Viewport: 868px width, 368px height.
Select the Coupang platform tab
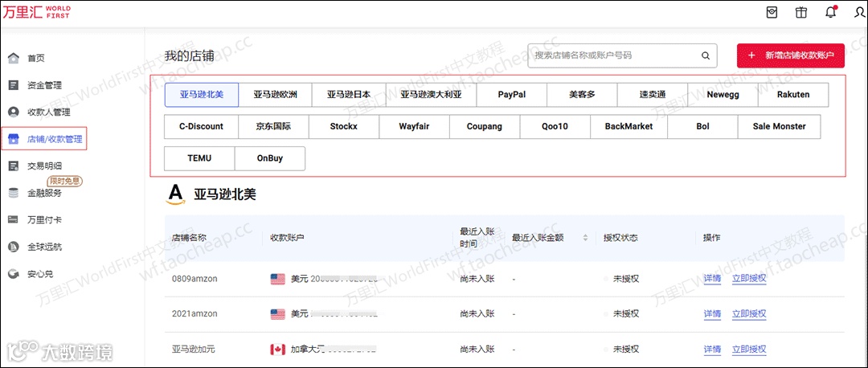[485, 126]
